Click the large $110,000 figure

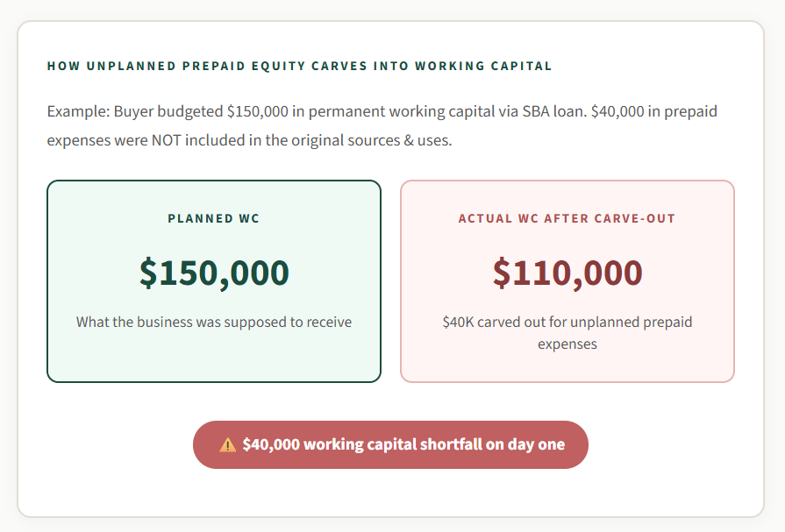567,273
